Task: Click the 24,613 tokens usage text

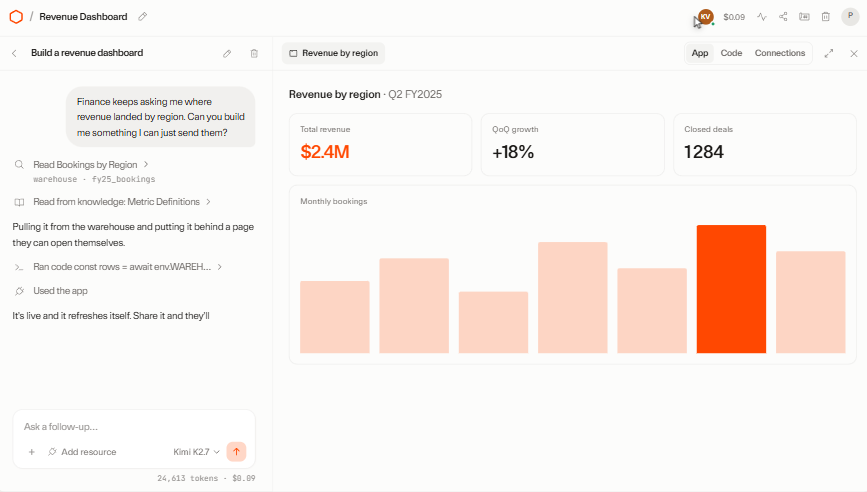Action: click(187, 478)
